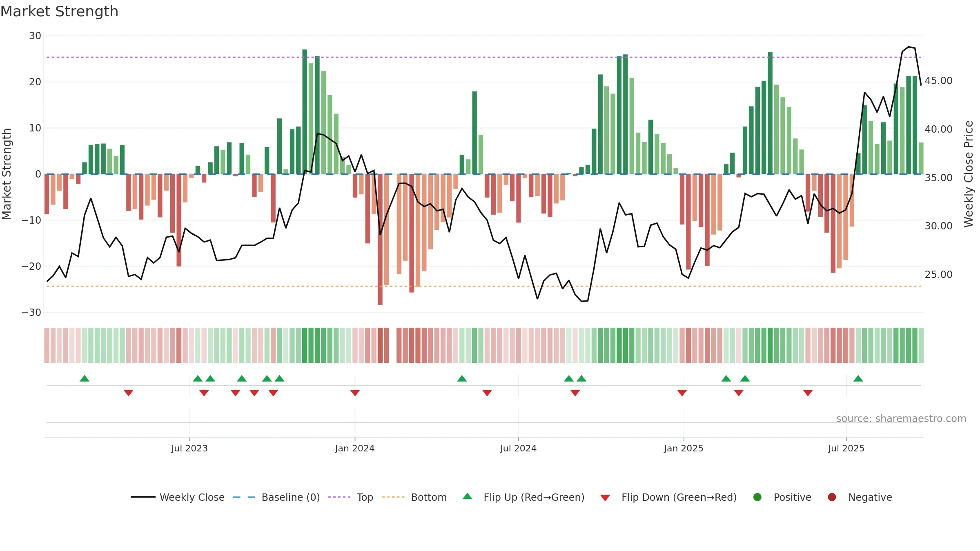Toggle the Negative legend entry
Screen dimensions: 980x551
pos(860,497)
